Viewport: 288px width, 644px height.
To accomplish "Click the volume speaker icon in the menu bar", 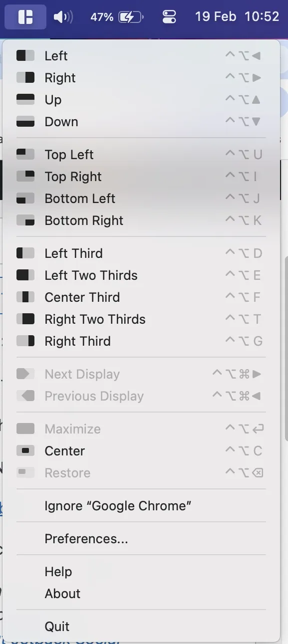I will (x=63, y=17).
